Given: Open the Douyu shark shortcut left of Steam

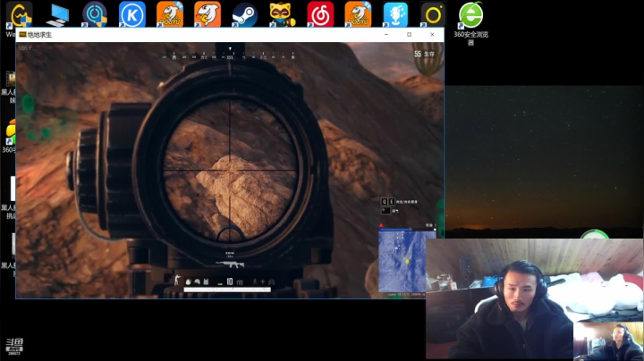Looking at the screenshot, I should click(208, 14).
